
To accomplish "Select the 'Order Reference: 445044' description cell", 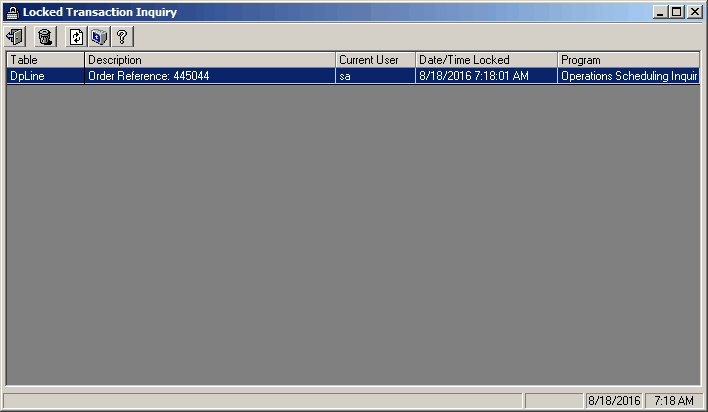I will (210, 76).
